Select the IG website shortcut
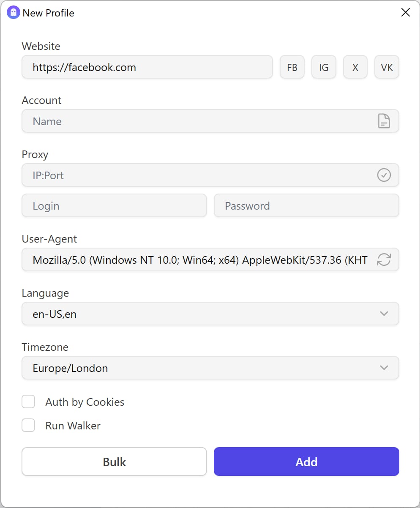 [324, 67]
